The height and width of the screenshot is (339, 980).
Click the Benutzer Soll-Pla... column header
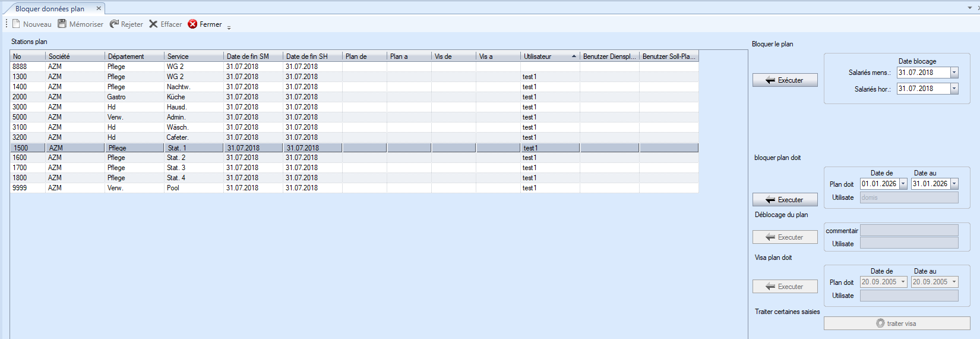[669, 56]
